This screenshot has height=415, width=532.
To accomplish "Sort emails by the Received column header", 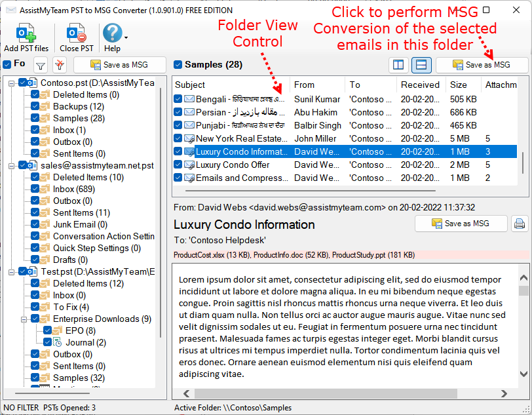I will (420, 85).
